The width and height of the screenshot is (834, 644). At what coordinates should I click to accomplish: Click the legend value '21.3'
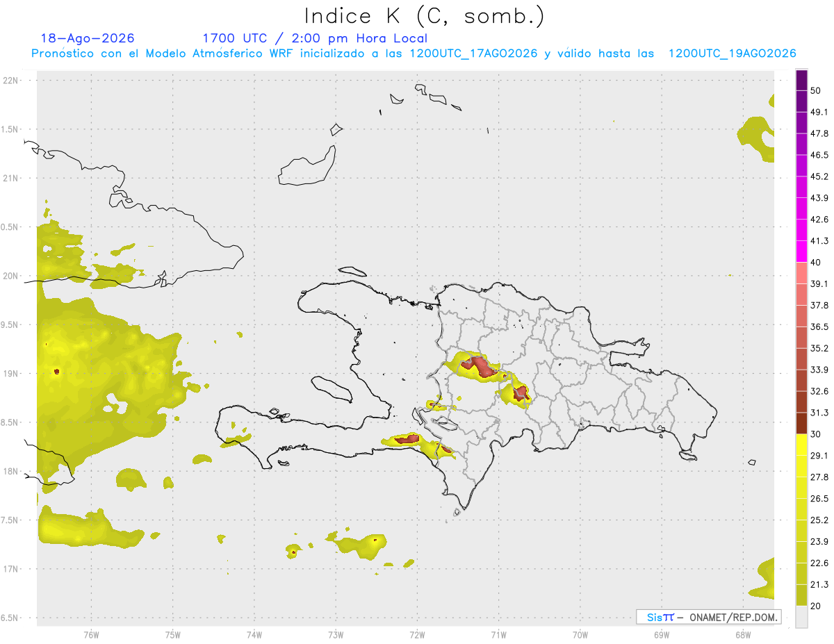(x=819, y=584)
